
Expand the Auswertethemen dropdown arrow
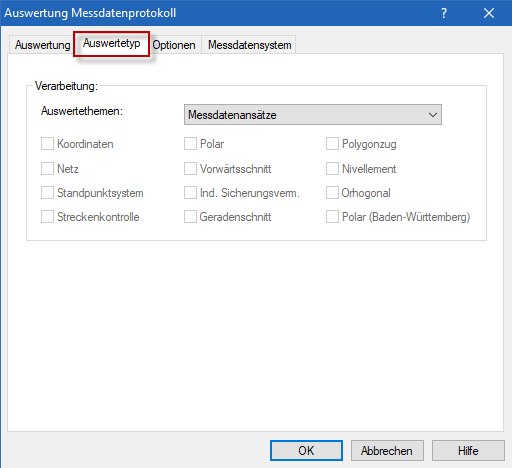433,115
